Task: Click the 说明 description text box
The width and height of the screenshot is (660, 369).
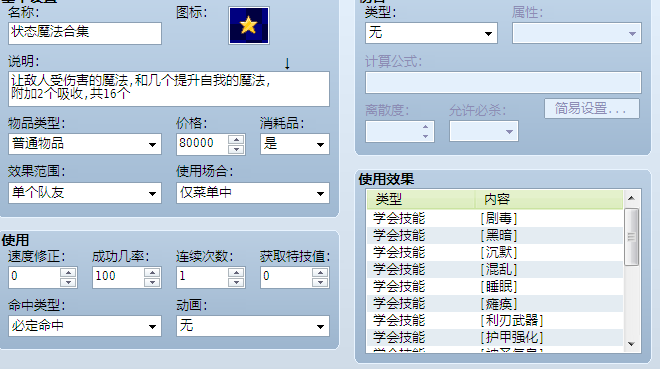Action: tap(169, 89)
